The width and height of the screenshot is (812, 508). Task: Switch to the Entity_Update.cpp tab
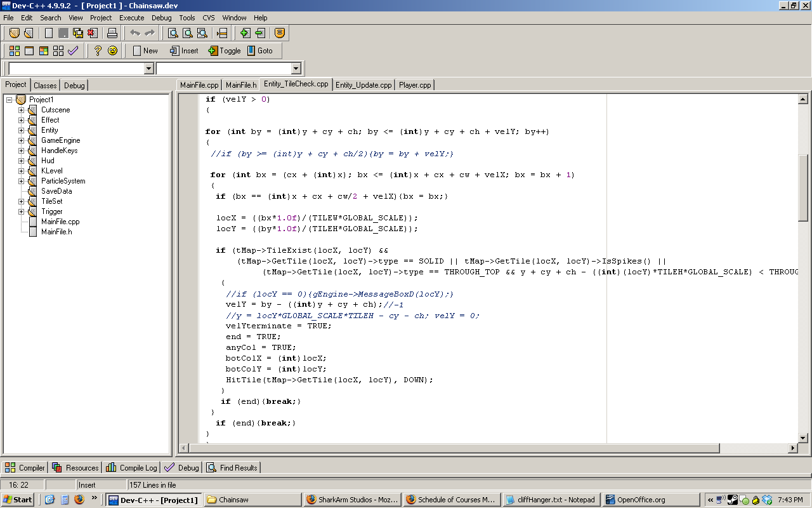point(363,85)
